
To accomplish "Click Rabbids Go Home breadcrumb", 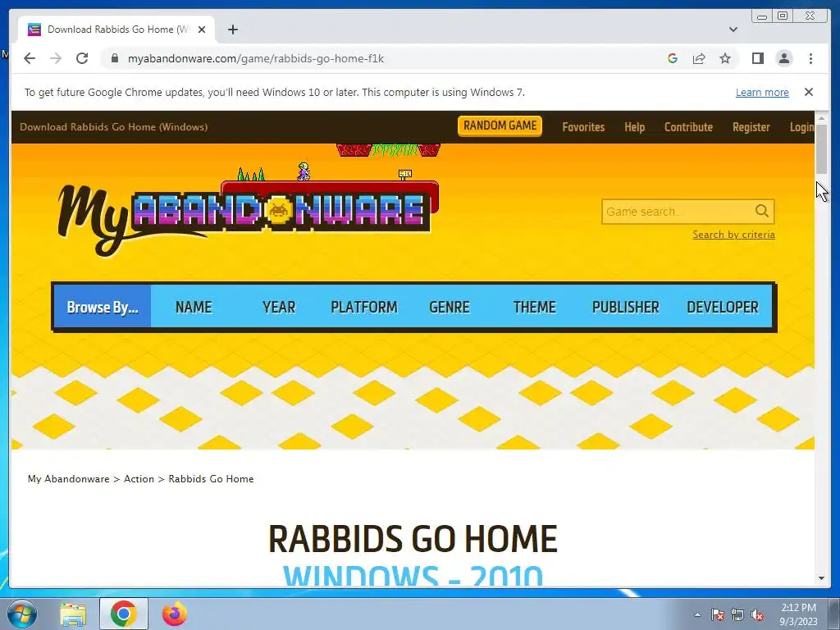I will coord(211,478).
